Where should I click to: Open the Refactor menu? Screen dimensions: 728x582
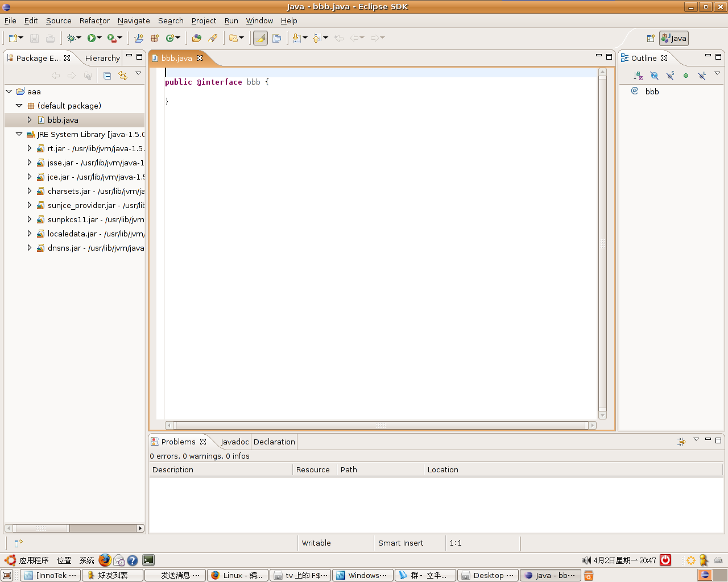94,20
